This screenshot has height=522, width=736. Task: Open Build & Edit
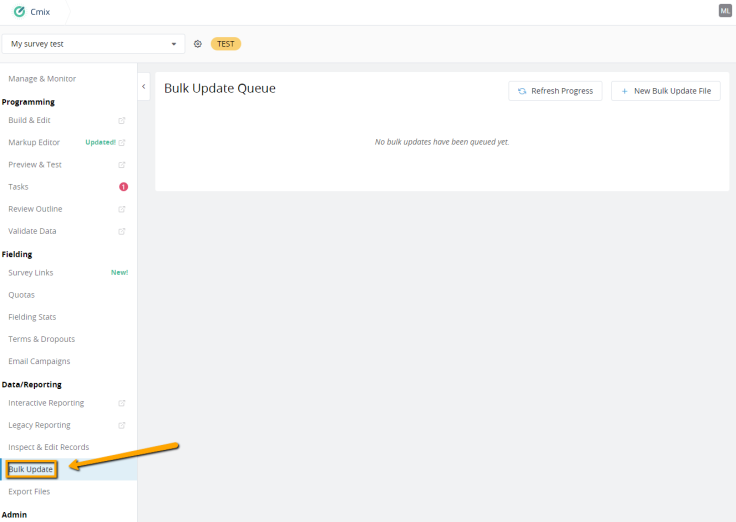pyautogui.click(x=29, y=120)
